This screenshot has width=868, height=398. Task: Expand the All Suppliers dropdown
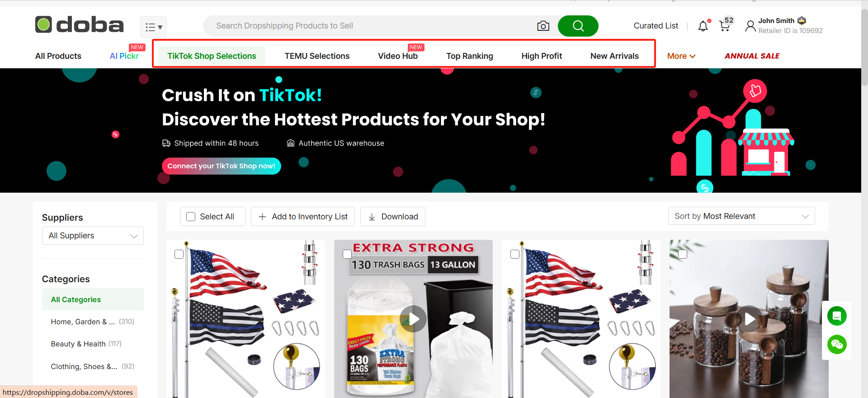coord(93,236)
